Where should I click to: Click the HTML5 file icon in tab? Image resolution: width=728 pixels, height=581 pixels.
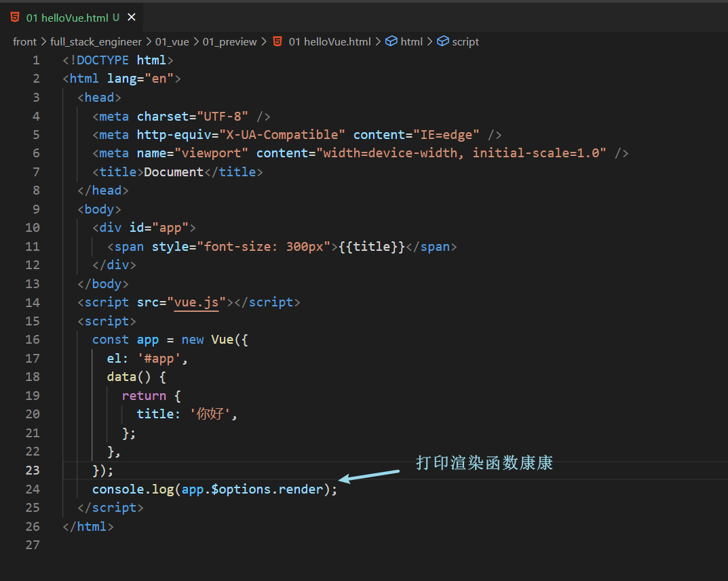click(x=15, y=18)
